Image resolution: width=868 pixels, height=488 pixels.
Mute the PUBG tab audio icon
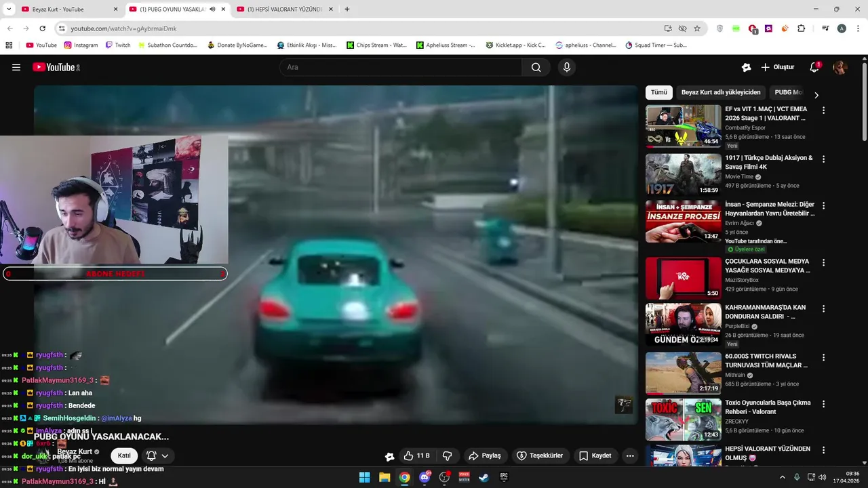pos(212,9)
